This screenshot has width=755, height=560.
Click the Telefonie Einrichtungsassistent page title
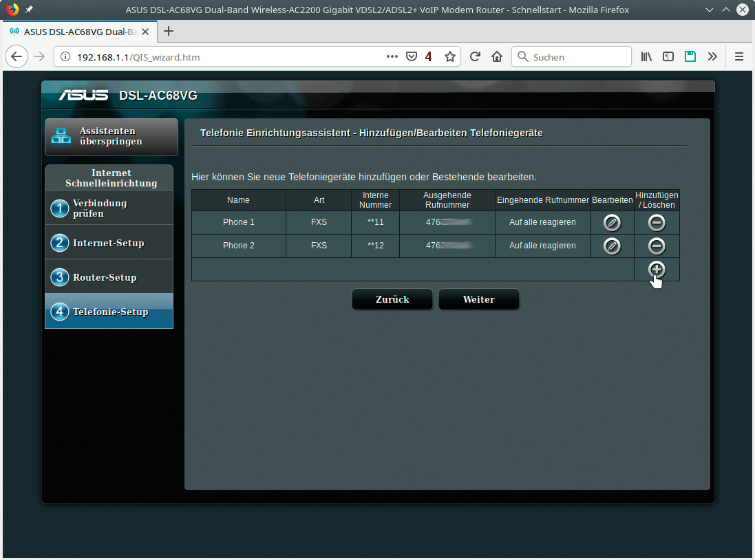pos(371,133)
